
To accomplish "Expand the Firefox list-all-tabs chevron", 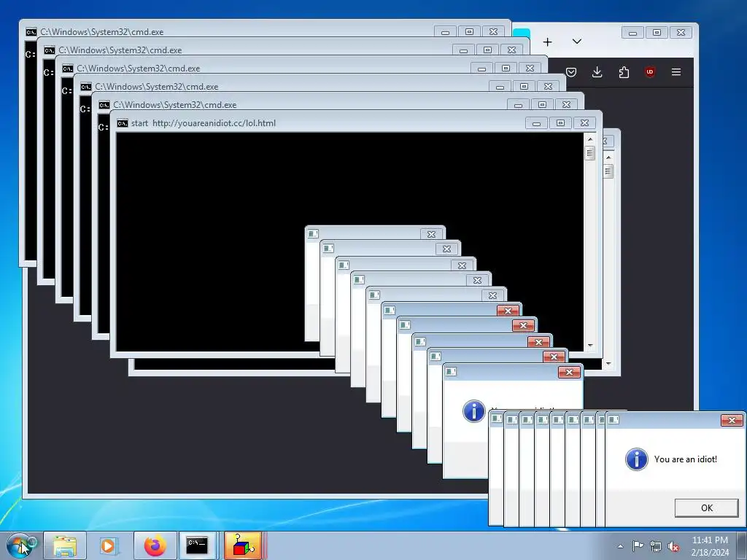I will 577,42.
